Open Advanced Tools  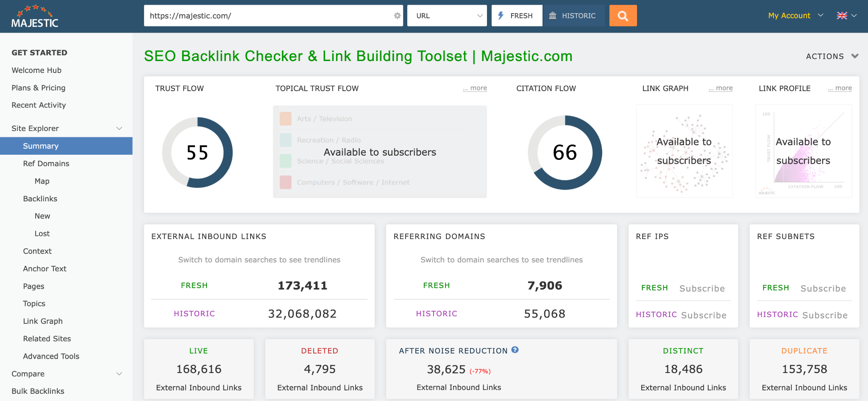pyautogui.click(x=51, y=356)
